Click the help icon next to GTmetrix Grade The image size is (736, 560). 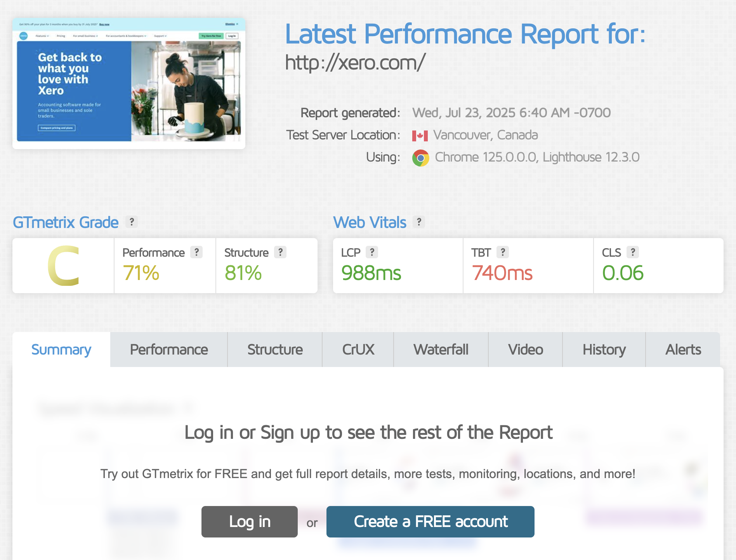coord(132,222)
